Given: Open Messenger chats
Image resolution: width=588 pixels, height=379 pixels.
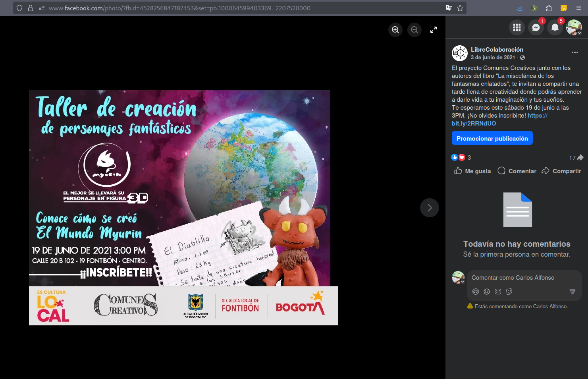Looking at the screenshot, I should click(x=536, y=27).
